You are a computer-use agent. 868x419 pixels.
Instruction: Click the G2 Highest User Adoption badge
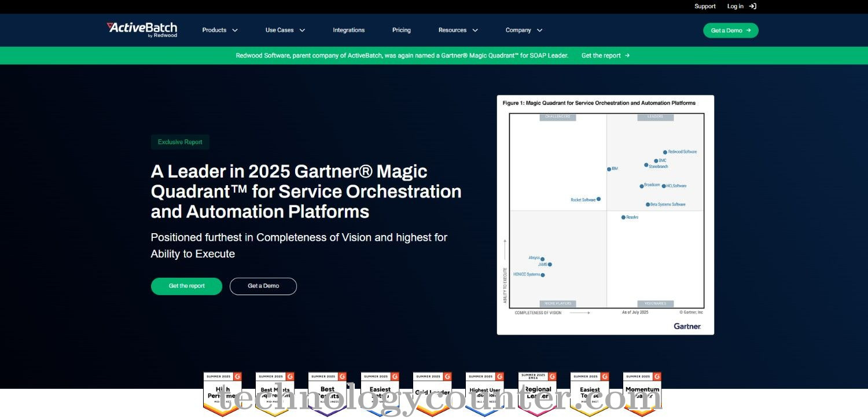(485, 394)
